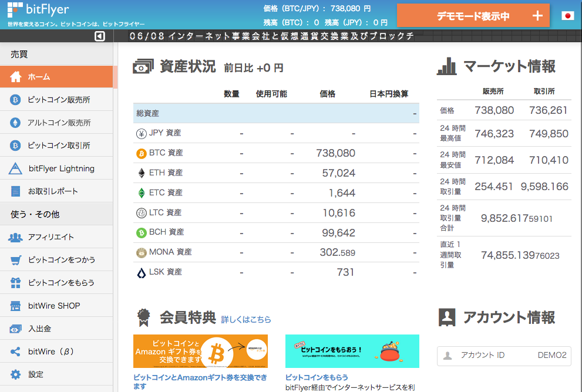Launch bitFlyer Lightning from sidebar
Screen dimensions: 582x392
56,168
